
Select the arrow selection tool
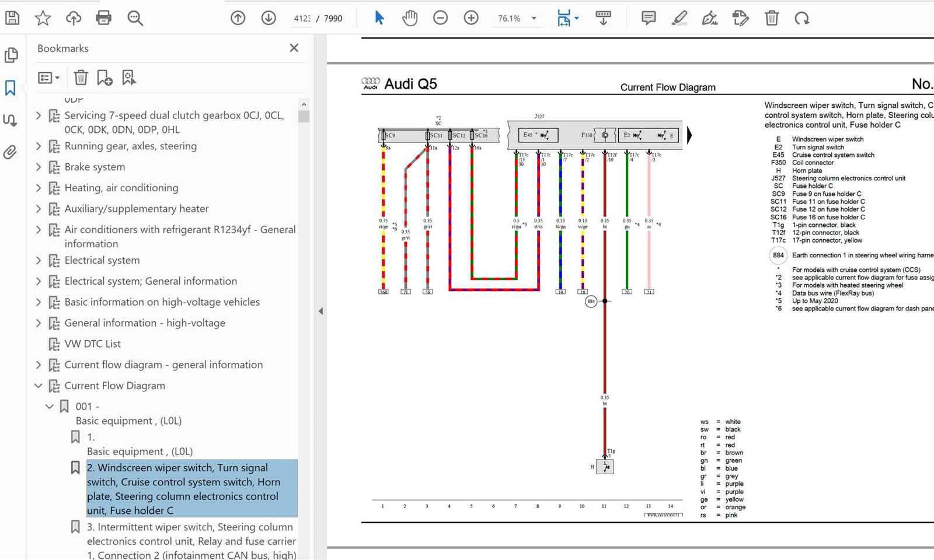point(379,18)
